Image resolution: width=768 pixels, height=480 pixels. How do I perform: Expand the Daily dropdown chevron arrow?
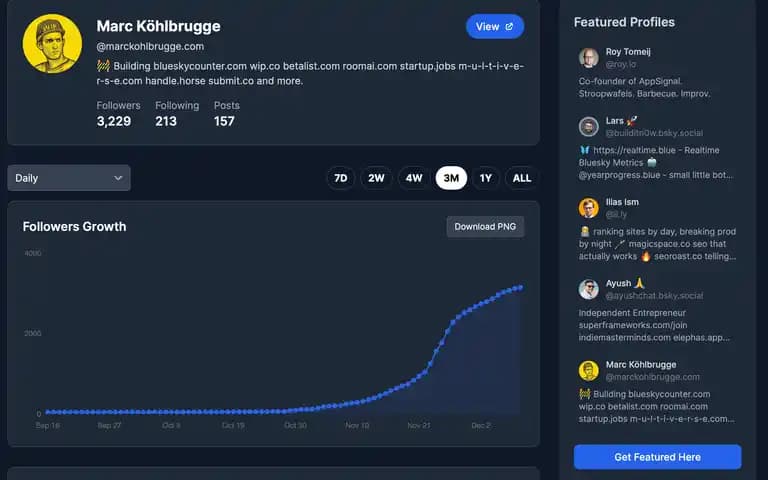tap(118, 178)
